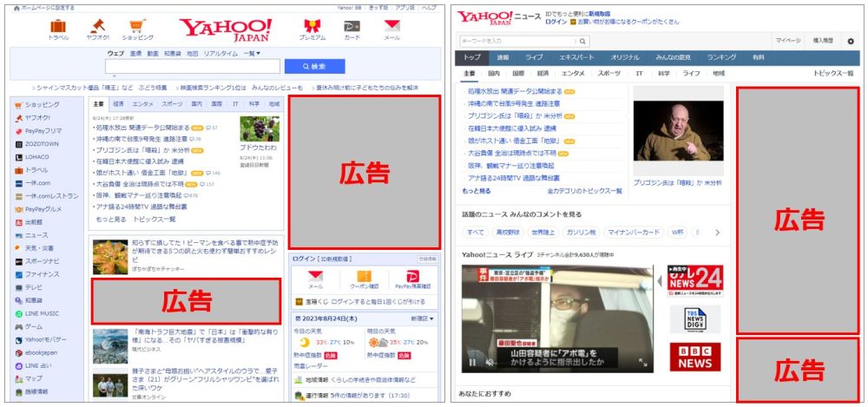Click もっと見る link on the portal news box
The image size is (868, 407).
tap(111, 220)
